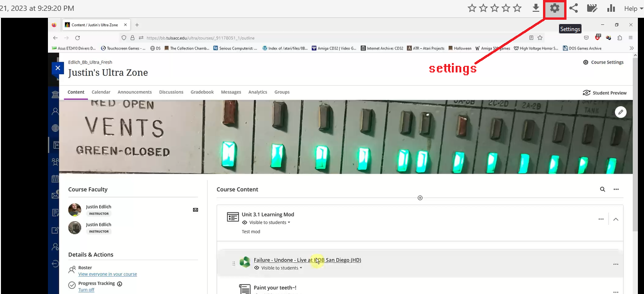Open Institution page in left sidebar
The width and height of the screenshot is (644, 294).
55,95
